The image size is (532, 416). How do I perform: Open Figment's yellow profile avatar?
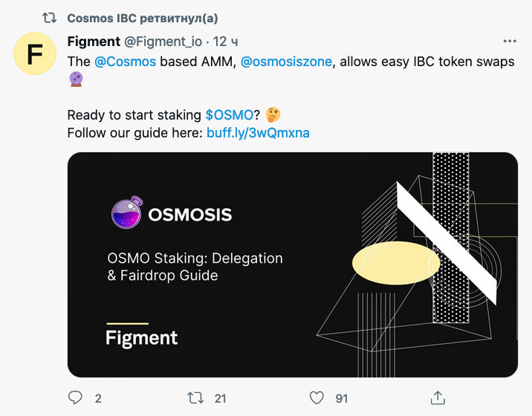(35, 53)
